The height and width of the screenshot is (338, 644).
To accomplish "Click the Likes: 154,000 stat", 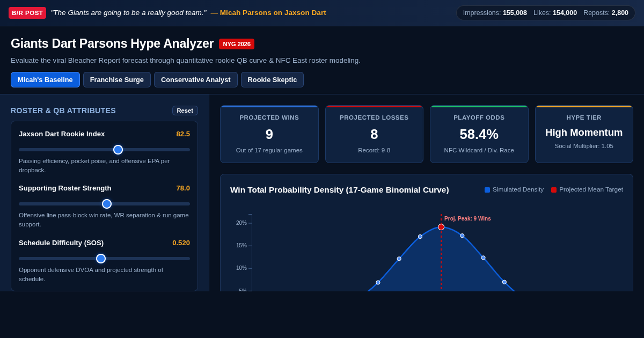I will point(555,13).
